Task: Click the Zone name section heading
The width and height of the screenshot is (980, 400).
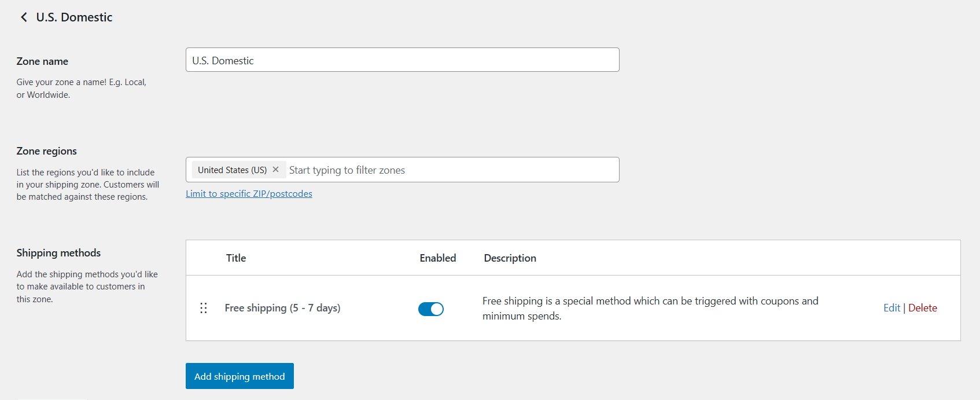Action: point(42,61)
